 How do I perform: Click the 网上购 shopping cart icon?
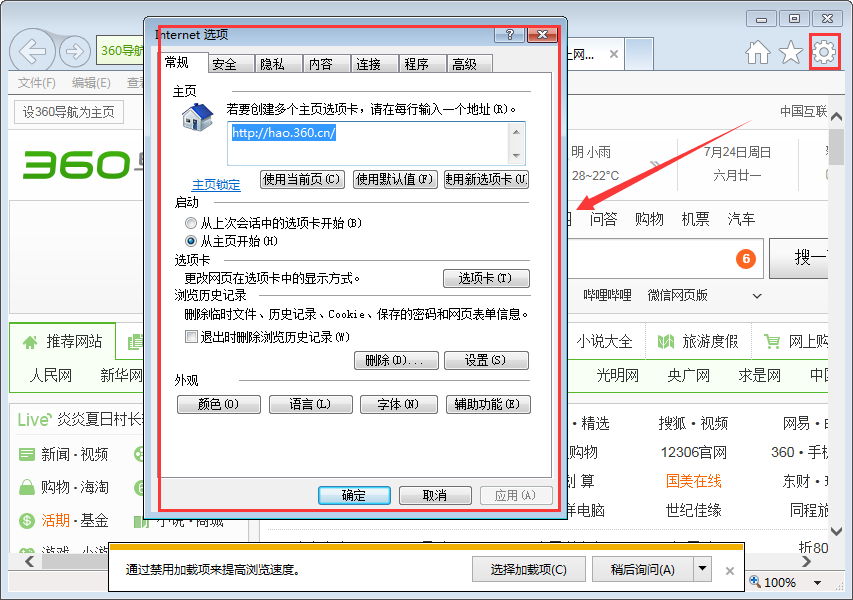(x=771, y=341)
